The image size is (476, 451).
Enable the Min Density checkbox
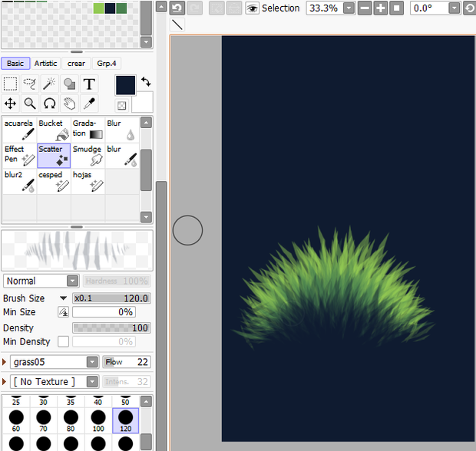63,341
